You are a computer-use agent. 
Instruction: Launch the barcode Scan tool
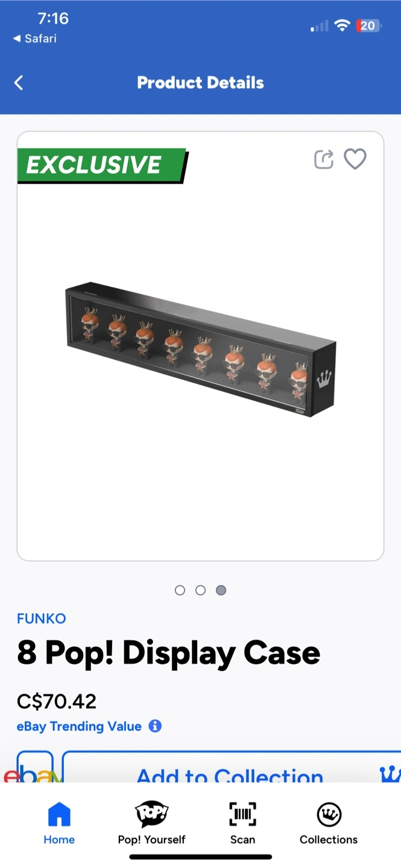pos(242,823)
